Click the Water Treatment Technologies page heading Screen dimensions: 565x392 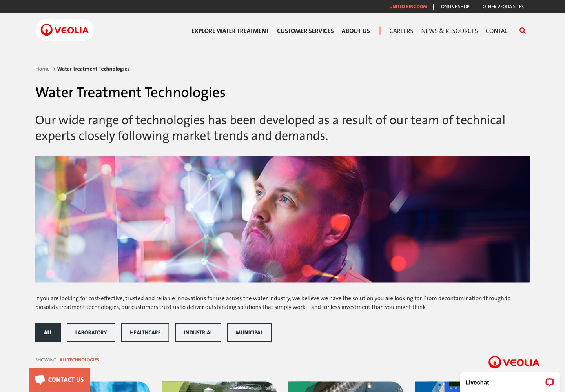[130, 93]
